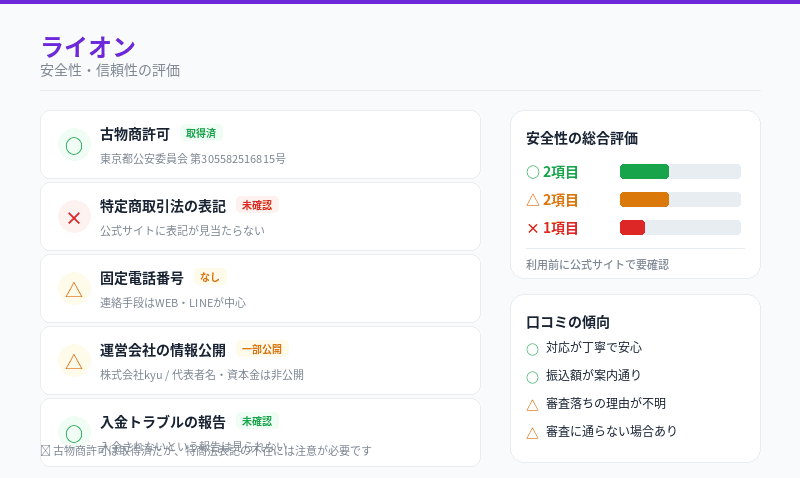This screenshot has height=478, width=800.
Task: Click the green progress bar for ○ 2項目
Action: [x=680, y=171]
